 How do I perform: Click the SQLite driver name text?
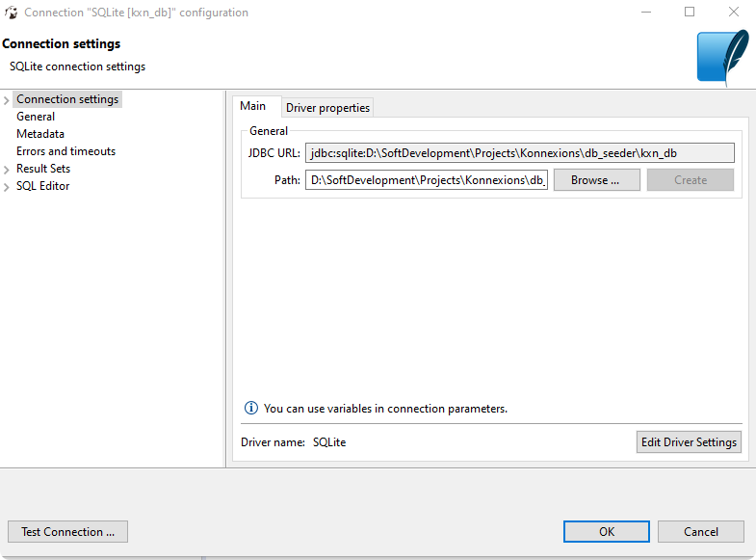[329, 442]
